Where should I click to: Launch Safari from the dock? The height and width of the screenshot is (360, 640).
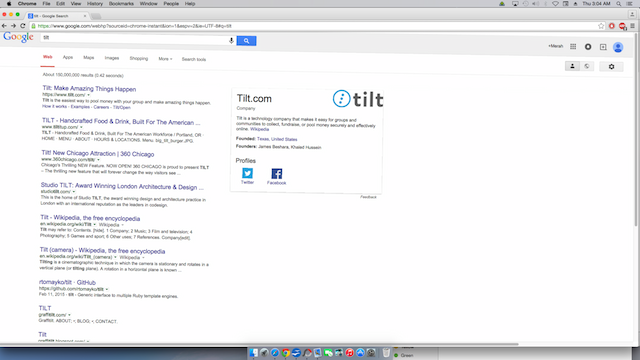(x=275, y=353)
